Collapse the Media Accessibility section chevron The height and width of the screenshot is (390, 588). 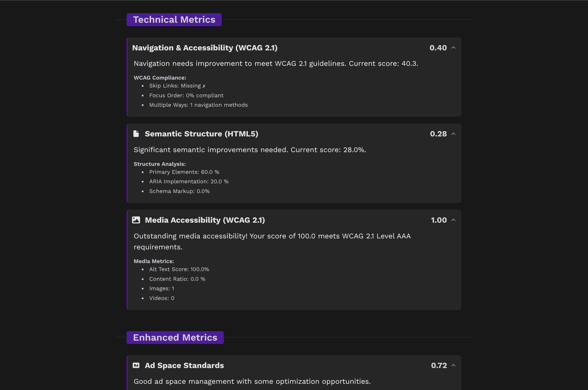453,220
